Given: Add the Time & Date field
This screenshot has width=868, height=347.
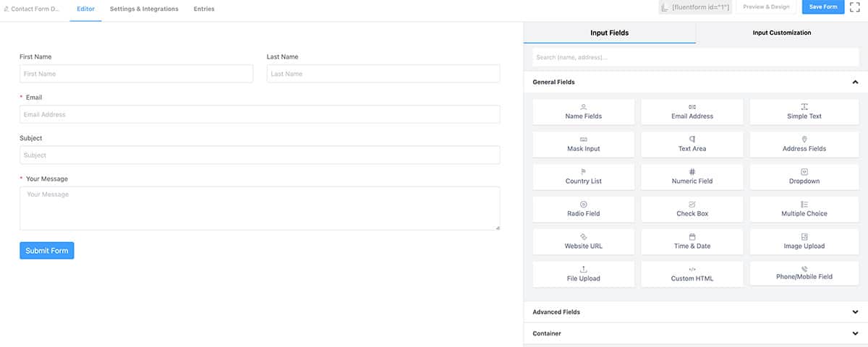Looking at the screenshot, I should [692, 241].
